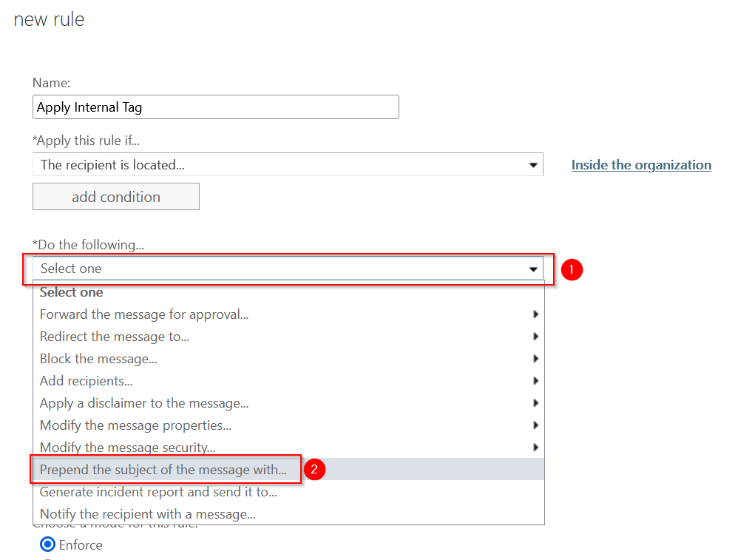
Task: Choose 'Generate incident report and send it to...'
Action: 158,492
